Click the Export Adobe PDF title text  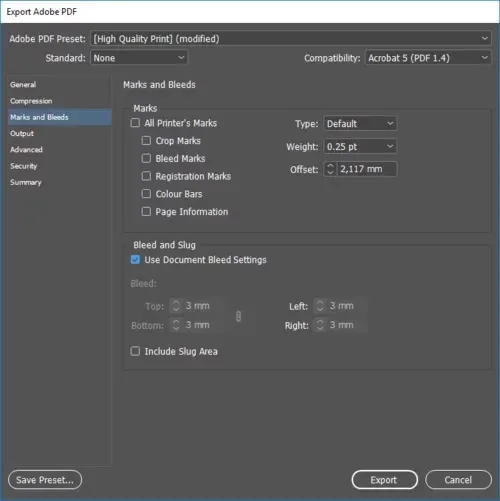[42, 12]
